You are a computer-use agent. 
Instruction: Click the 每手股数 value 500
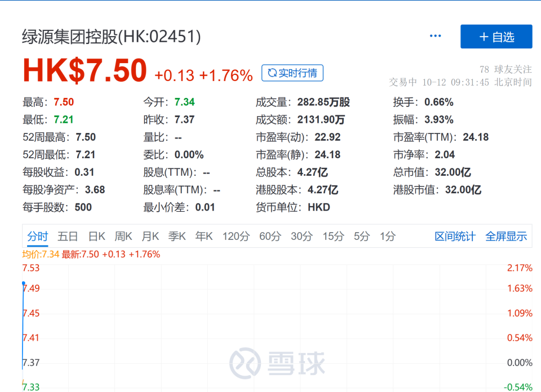point(83,207)
